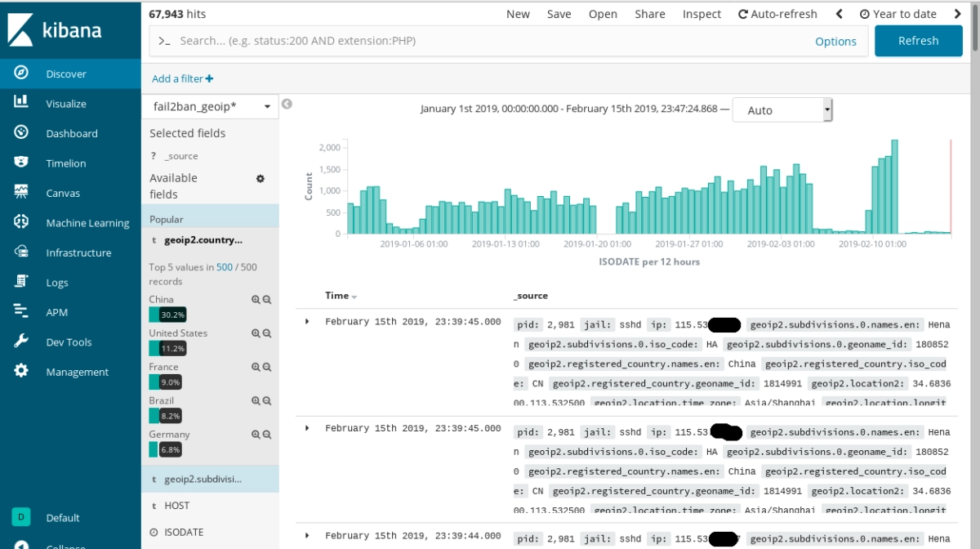980x549 pixels.
Task: Open the Dev Tools wrench icon
Action: (21, 341)
